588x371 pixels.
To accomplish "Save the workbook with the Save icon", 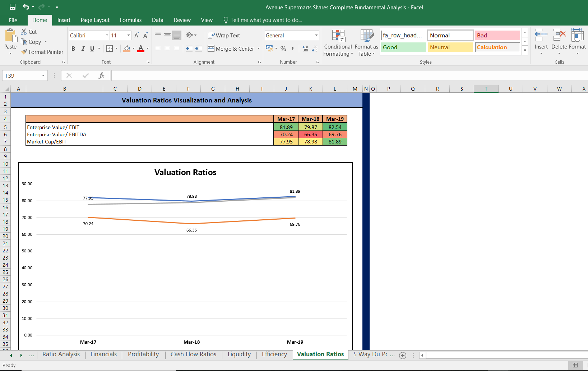I will [x=13, y=7].
